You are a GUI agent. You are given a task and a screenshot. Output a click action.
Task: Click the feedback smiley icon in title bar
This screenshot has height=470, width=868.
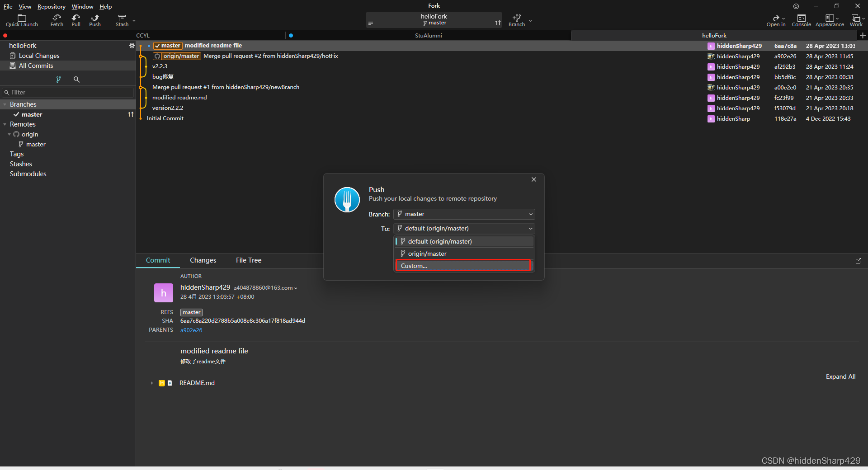(x=796, y=6)
